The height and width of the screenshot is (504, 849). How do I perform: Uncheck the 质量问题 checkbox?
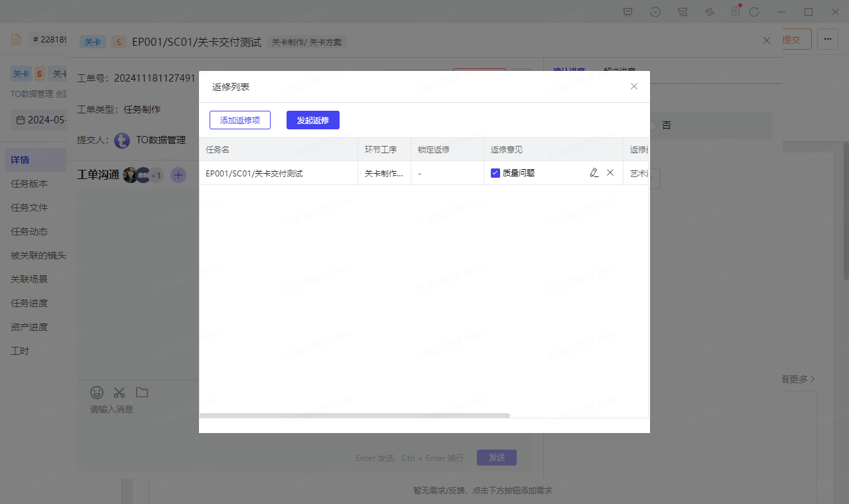click(495, 173)
